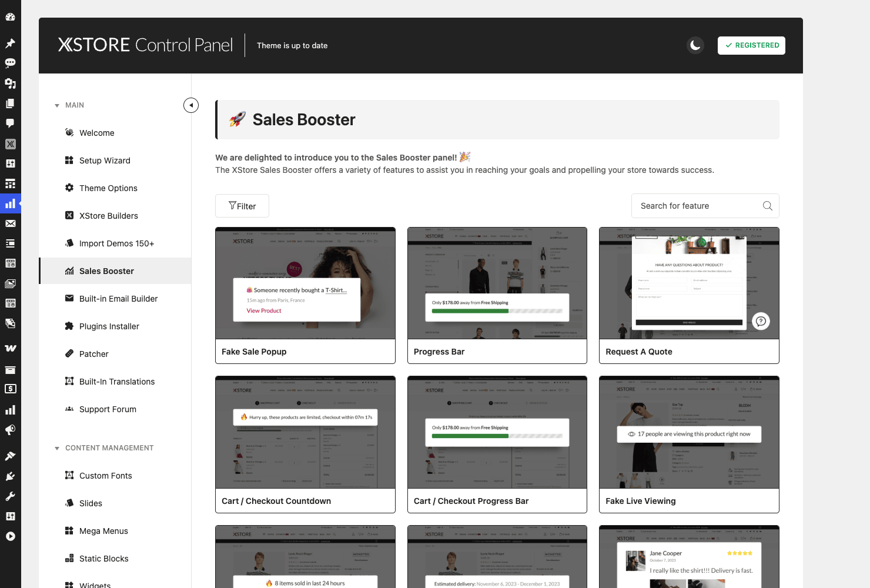Open Import Demos 150+ menu item
Screen dimensions: 870x588
(115, 243)
